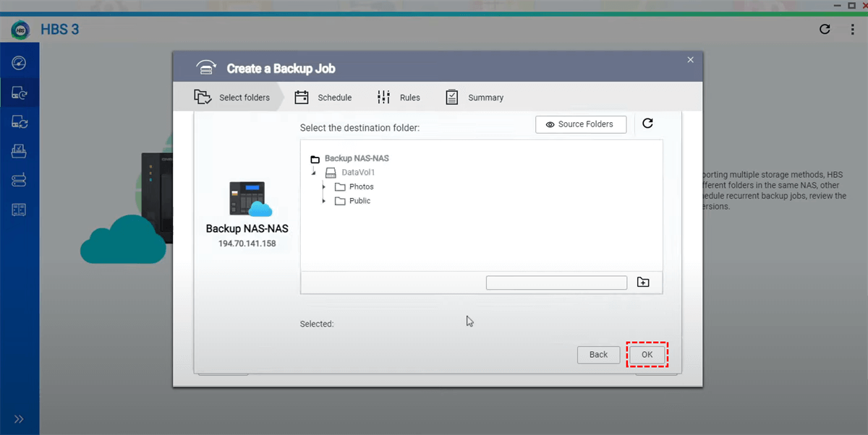
Task: Click the Back button
Action: point(598,355)
